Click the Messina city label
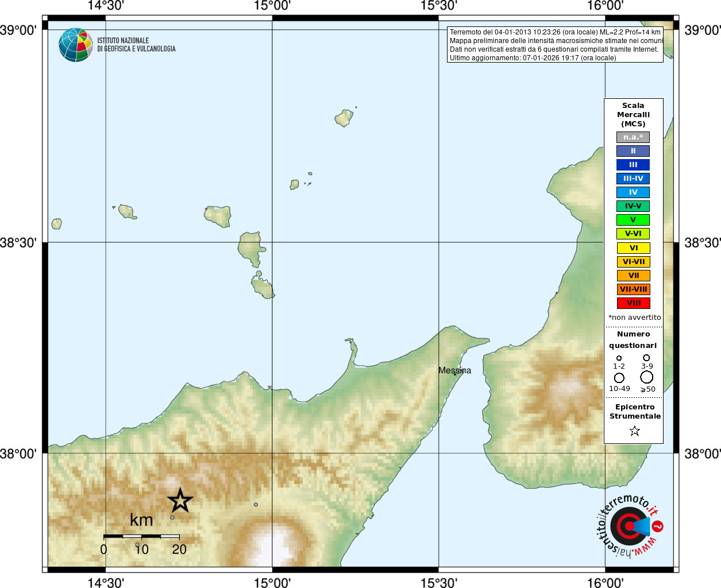This screenshot has height=588, width=721. 454,370
